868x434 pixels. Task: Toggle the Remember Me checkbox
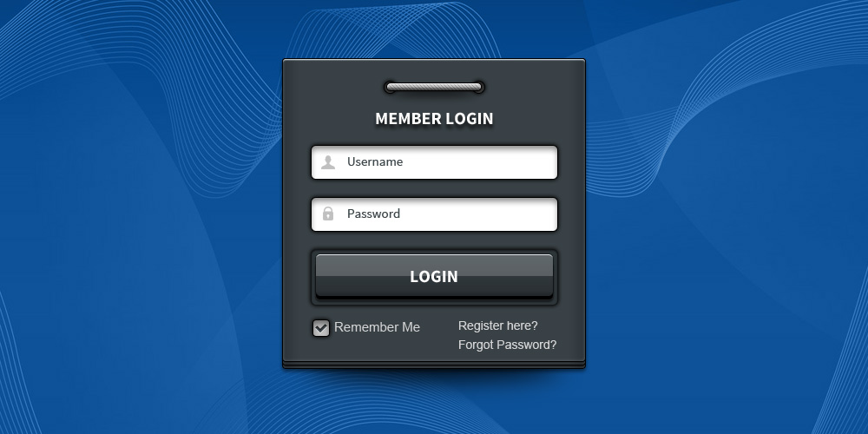[321, 328]
